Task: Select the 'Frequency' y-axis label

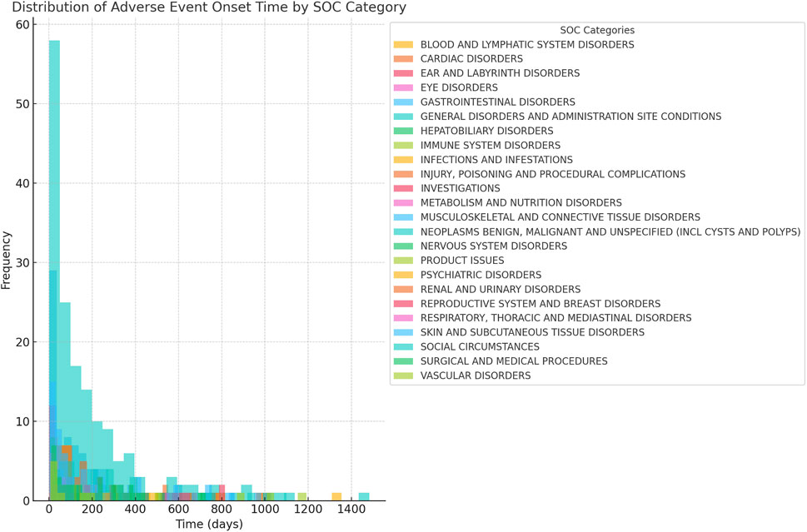Action: point(6,261)
